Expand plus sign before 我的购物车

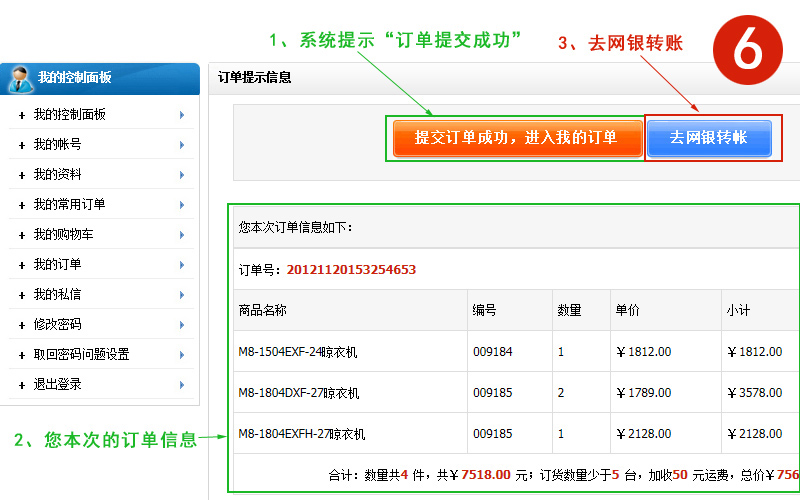(x=22, y=236)
